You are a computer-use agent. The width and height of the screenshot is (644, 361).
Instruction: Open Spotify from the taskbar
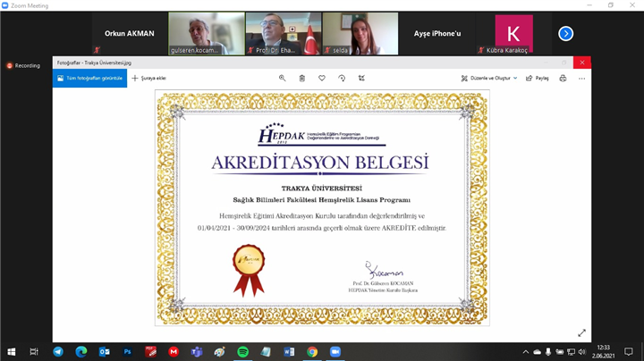click(242, 351)
